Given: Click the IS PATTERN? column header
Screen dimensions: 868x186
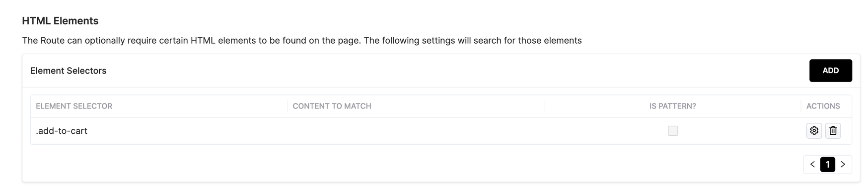Looking at the screenshot, I should tap(672, 106).
